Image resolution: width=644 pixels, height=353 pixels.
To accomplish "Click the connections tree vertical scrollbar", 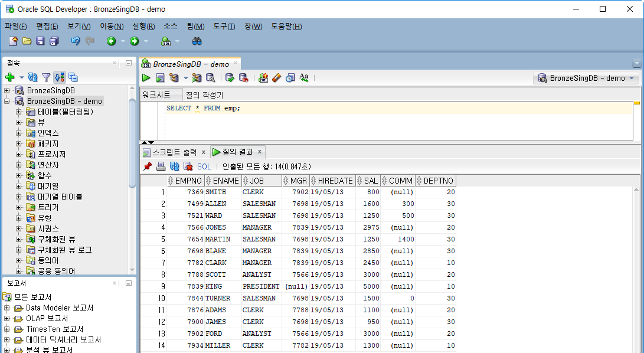I will point(132,143).
